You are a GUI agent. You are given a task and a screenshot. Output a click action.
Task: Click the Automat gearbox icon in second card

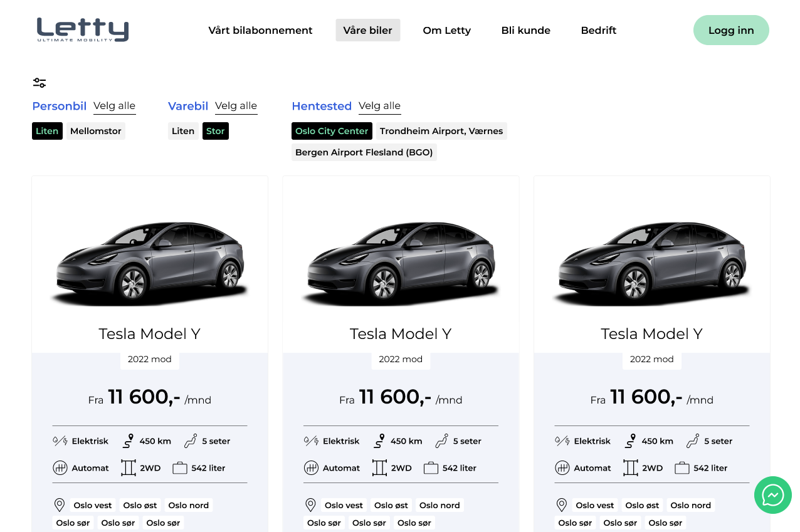coord(311,468)
